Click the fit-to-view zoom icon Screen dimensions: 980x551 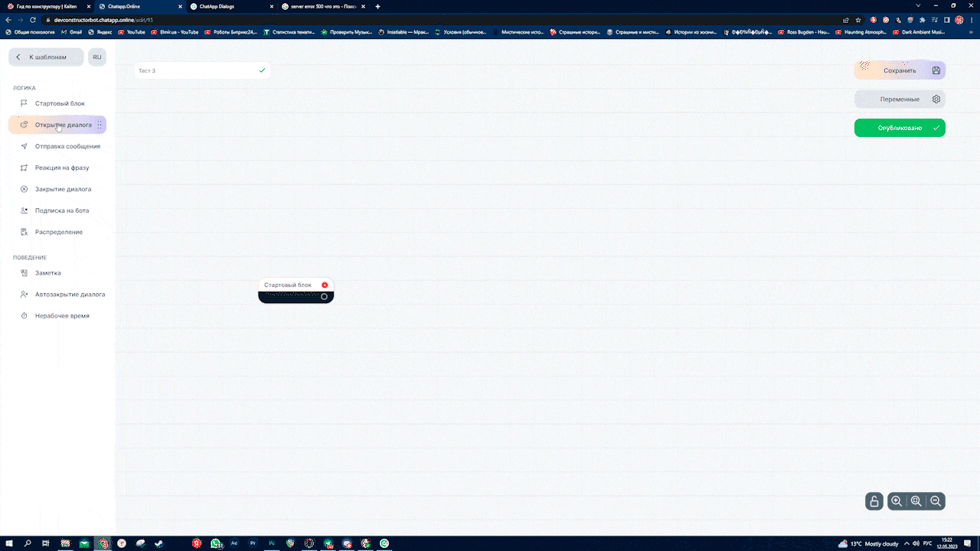(916, 501)
